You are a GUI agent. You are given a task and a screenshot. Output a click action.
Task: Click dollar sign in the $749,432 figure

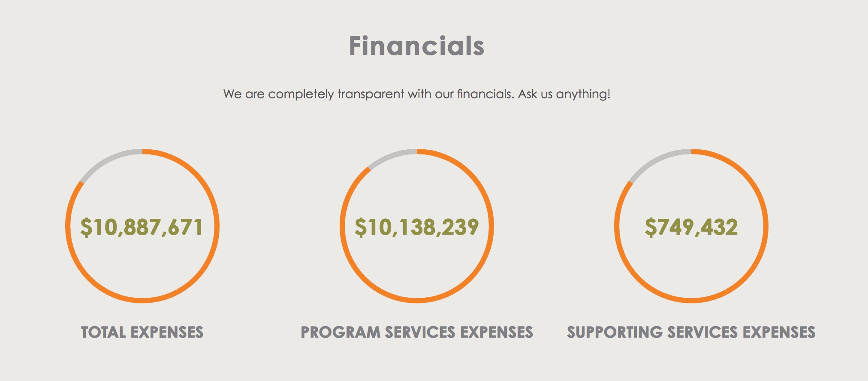(x=651, y=227)
